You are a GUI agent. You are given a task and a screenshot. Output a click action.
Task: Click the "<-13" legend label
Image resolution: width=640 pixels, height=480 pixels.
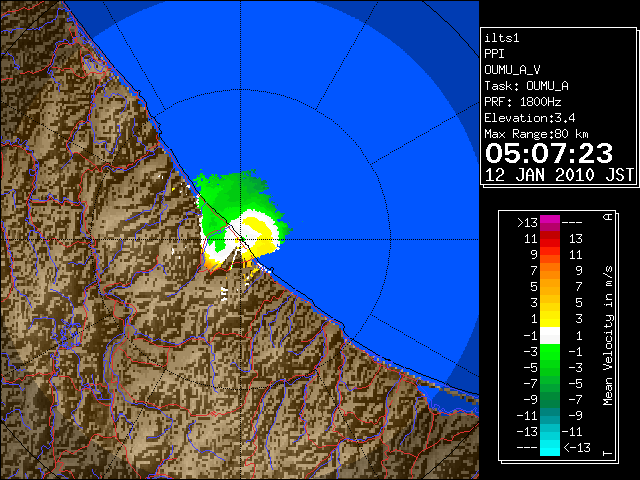click(x=577, y=447)
